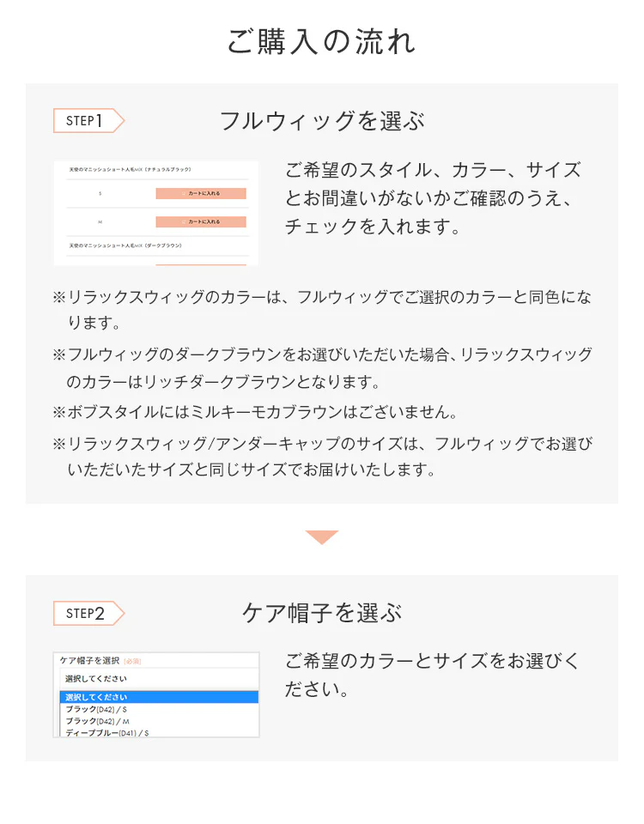This screenshot has width=644, height=824.
Task: Click the STEP1 arrow badge
Action: [88, 121]
